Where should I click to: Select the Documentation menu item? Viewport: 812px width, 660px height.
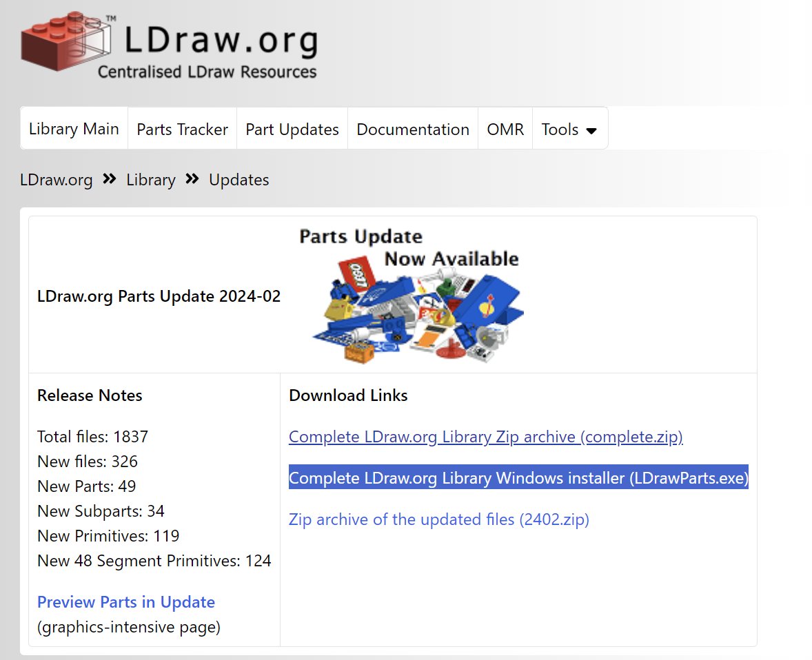coord(413,129)
